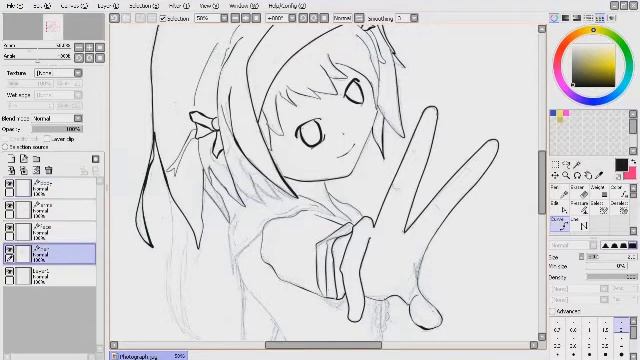Choose the rectangular selection tool

[555, 164]
